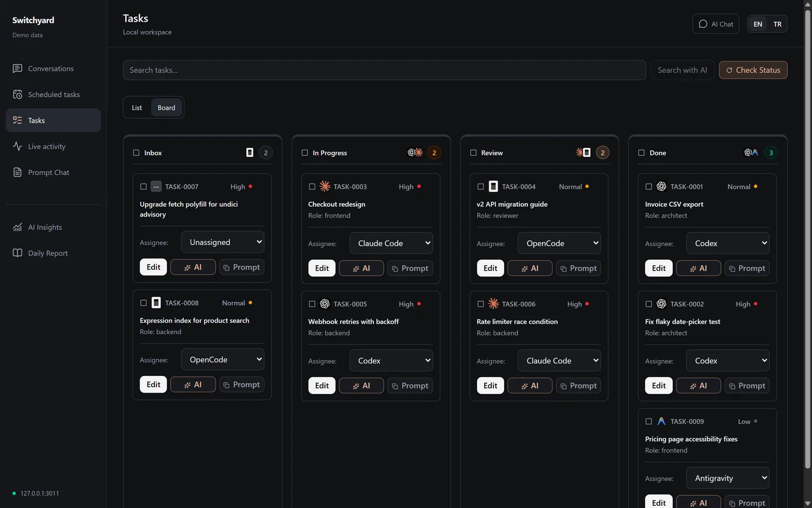812x508 pixels.
Task: Click the Inbox count badge showing 2
Action: [266, 152]
